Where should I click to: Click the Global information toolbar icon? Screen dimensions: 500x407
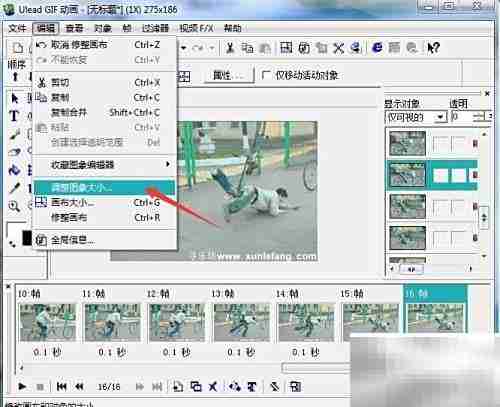coord(304,48)
